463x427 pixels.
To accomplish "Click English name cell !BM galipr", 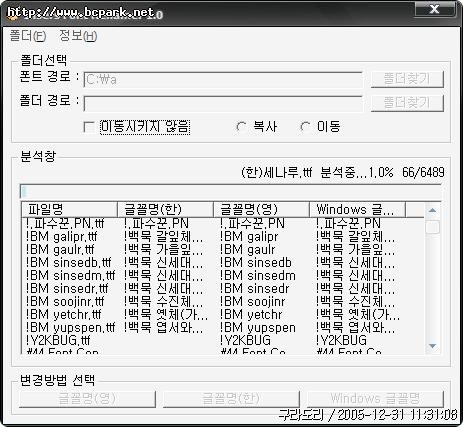I will tap(249, 237).
